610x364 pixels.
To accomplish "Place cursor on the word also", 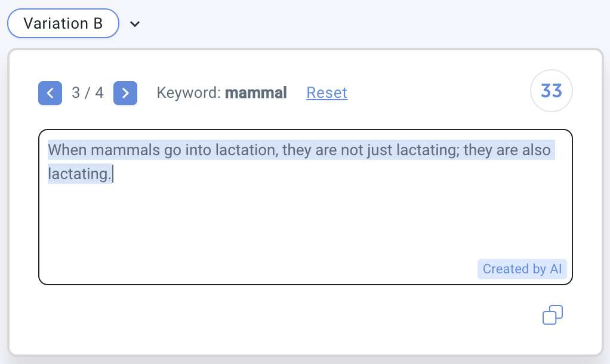I will (537, 150).
